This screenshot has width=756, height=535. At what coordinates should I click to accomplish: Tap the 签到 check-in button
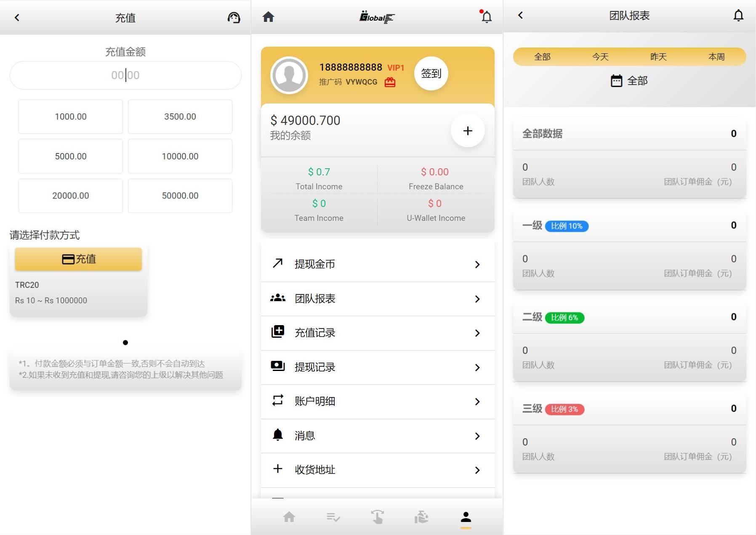[x=431, y=73]
